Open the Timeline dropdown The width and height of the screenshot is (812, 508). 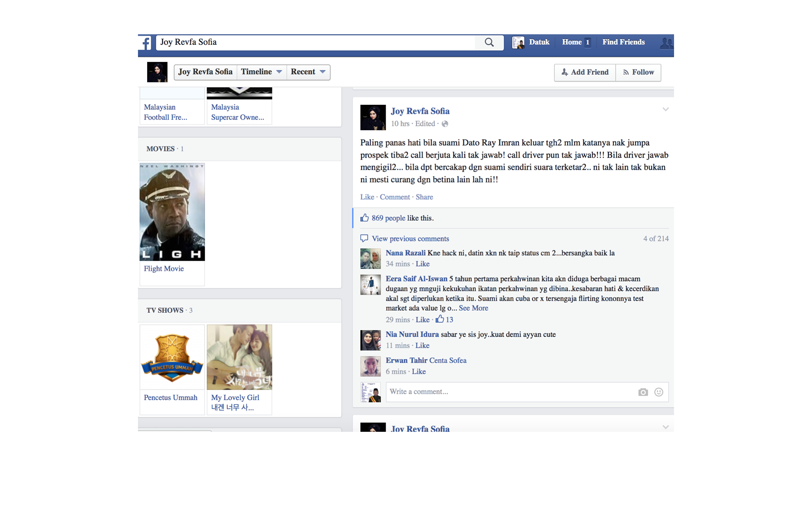[x=262, y=72]
